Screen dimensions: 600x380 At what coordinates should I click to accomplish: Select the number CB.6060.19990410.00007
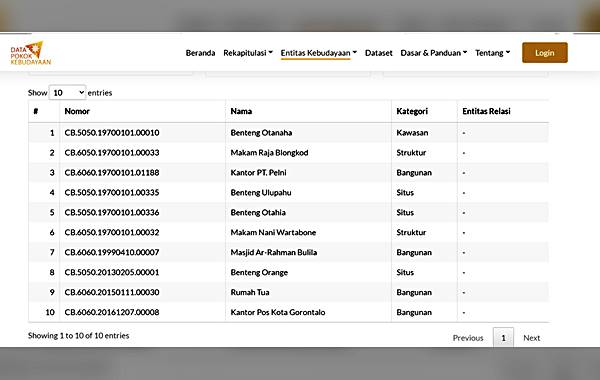point(112,252)
